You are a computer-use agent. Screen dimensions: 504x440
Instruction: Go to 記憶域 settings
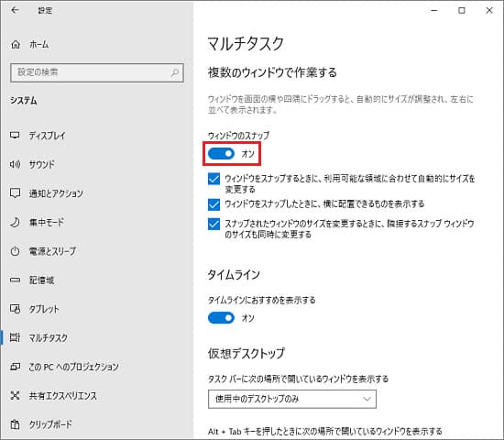coord(42,280)
